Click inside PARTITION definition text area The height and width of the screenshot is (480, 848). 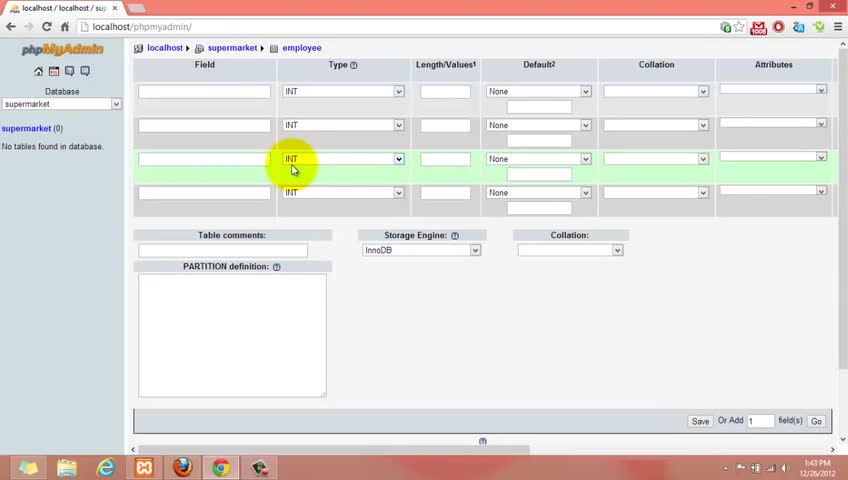coord(233,336)
